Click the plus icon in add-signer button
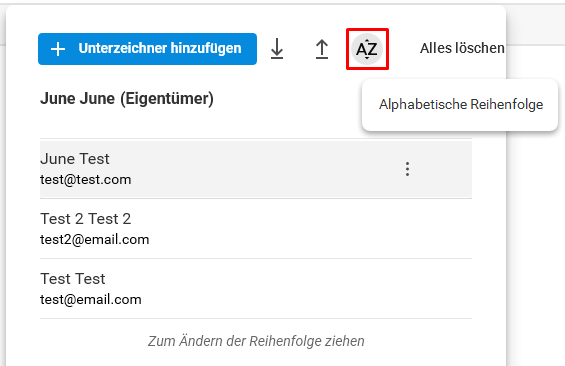The height and width of the screenshot is (366, 565). pos(58,49)
